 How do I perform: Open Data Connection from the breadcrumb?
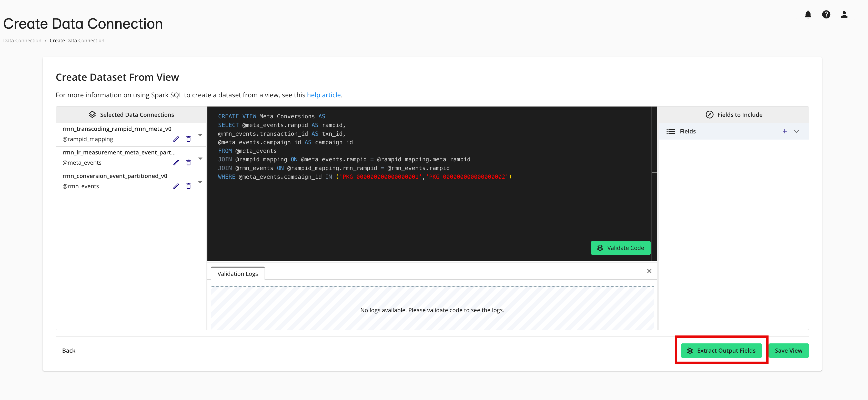tap(22, 40)
